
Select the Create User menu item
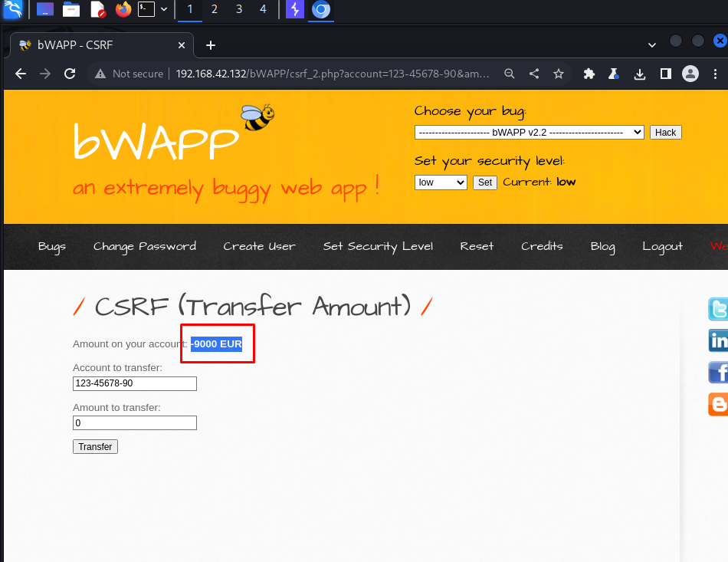(x=259, y=246)
